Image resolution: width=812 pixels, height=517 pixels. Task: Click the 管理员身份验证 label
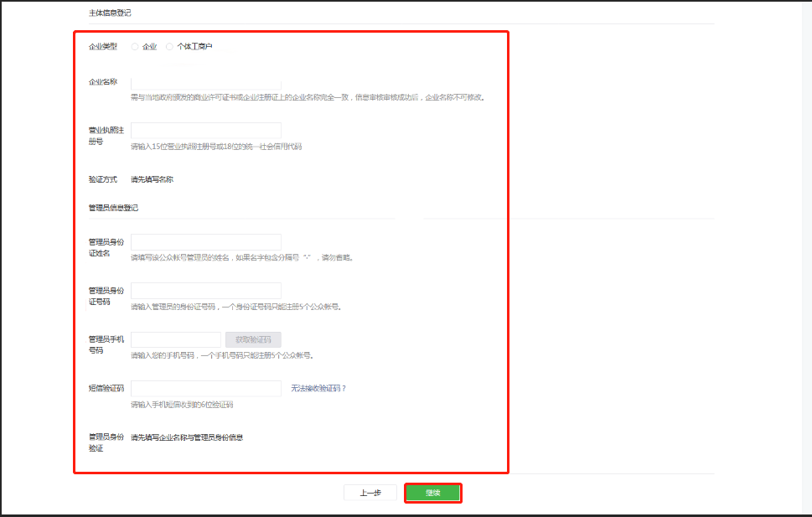(106, 442)
